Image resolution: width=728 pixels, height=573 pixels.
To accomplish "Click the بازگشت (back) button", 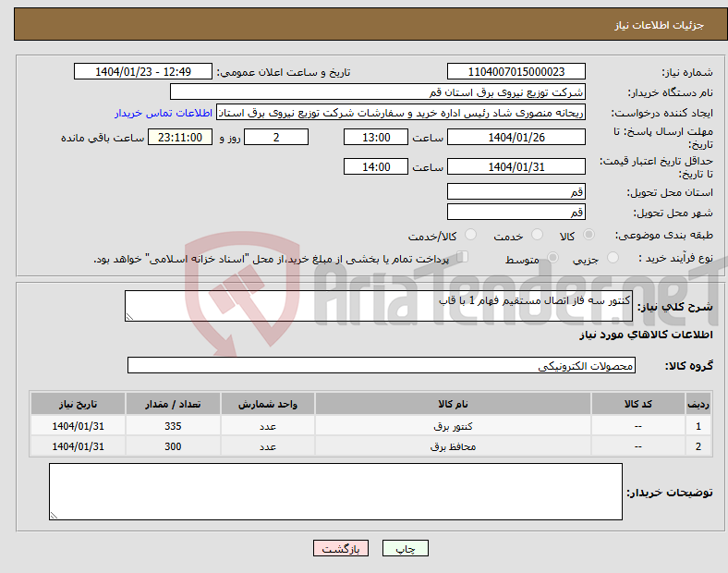I will (341, 548).
